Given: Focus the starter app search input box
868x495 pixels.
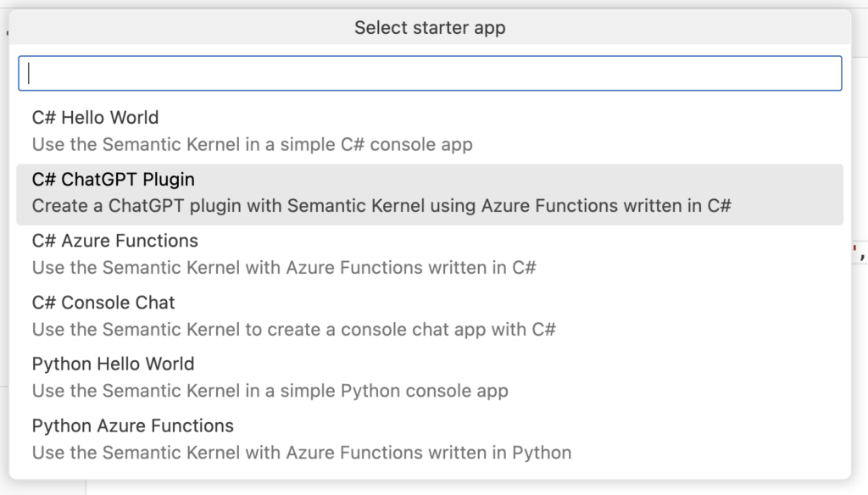Looking at the screenshot, I should pyautogui.click(x=430, y=73).
